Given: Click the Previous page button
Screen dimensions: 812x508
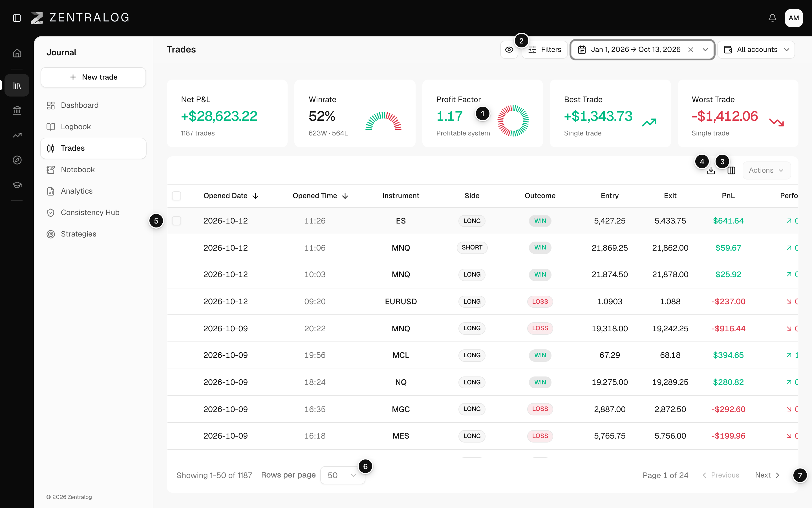Looking at the screenshot, I should (x=721, y=475).
